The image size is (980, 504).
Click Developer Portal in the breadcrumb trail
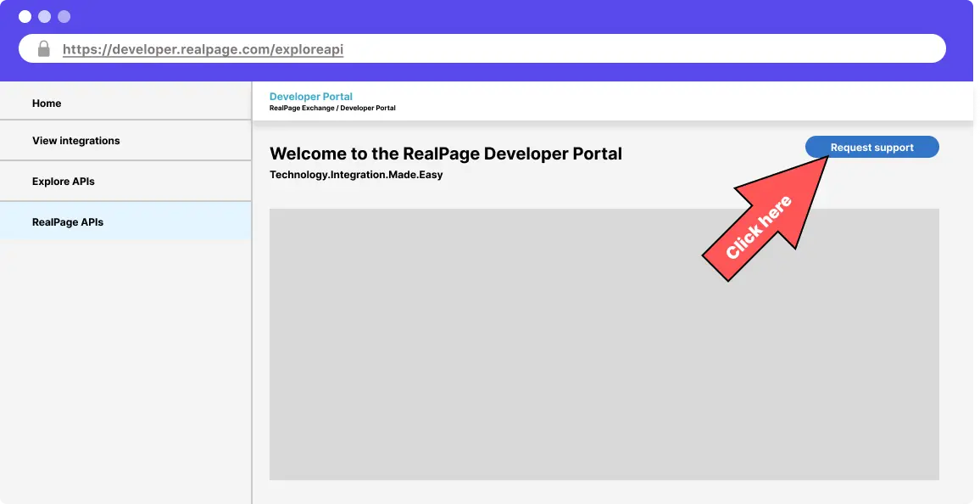point(368,109)
